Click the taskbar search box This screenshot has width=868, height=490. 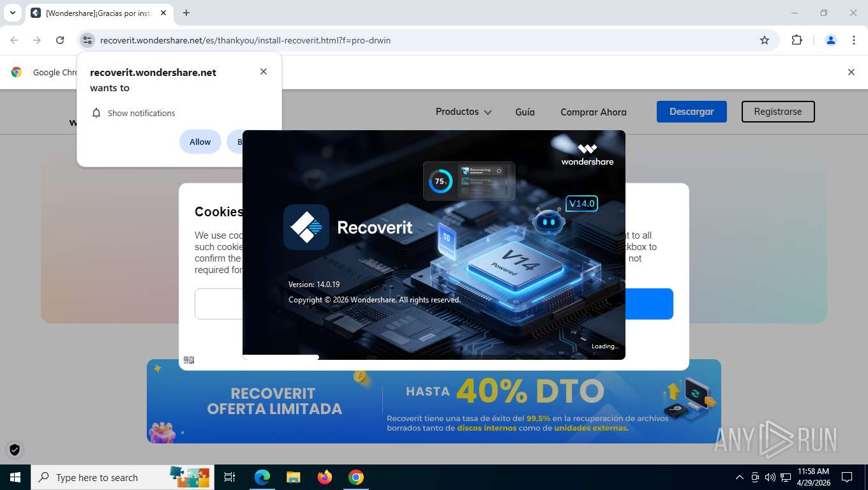coord(123,477)
